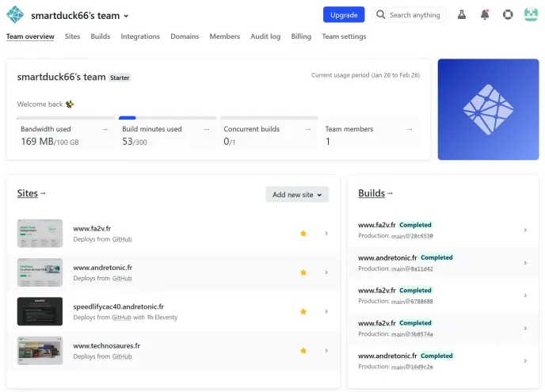
Task: Open the www.andretonic.fr site thumbnail
Action: 40,272
